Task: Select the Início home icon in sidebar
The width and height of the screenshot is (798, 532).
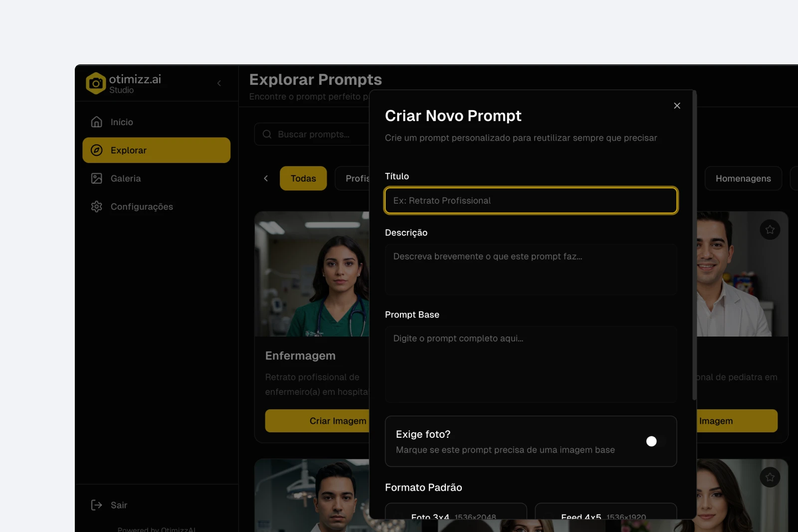Action: coord(97,121)
